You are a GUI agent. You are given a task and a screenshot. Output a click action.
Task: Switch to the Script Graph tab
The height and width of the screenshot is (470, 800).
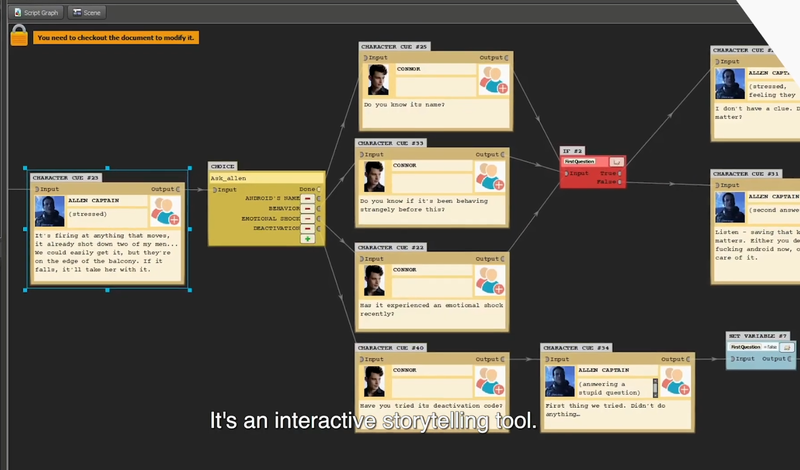click(34, 12)
